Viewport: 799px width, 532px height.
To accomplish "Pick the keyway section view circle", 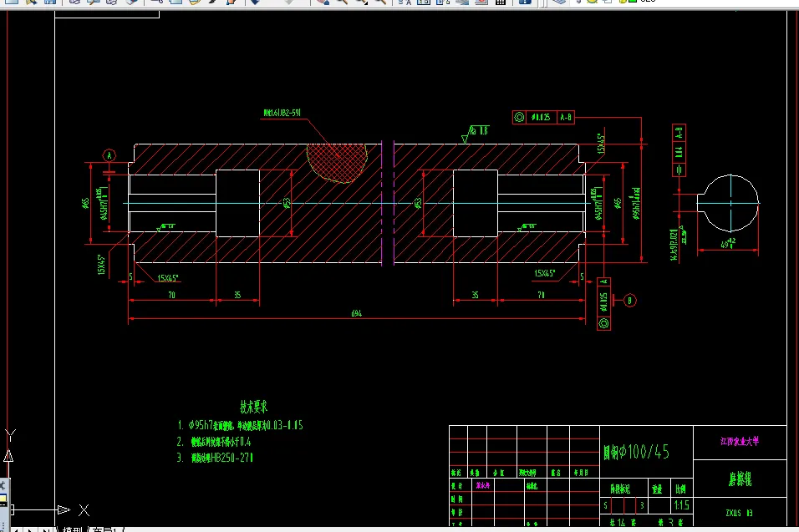I will point(729,203).
